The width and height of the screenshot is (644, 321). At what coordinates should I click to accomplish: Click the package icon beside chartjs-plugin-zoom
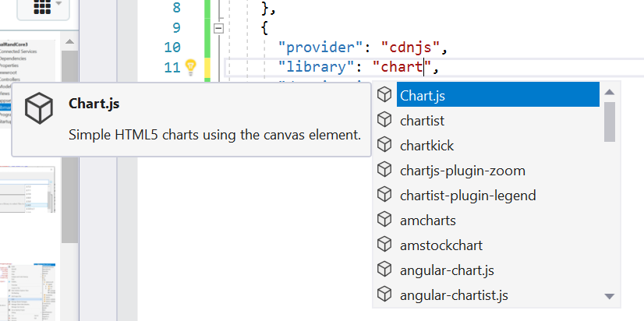[384, 170]
